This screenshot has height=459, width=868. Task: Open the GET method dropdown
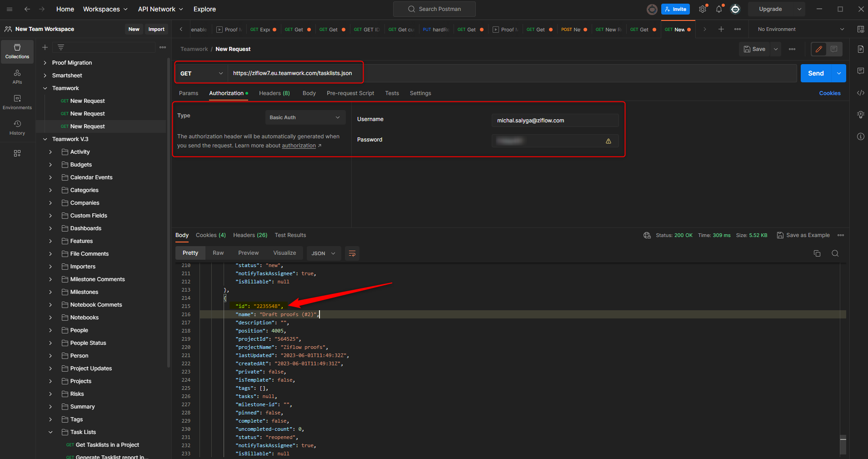[201, 73]
